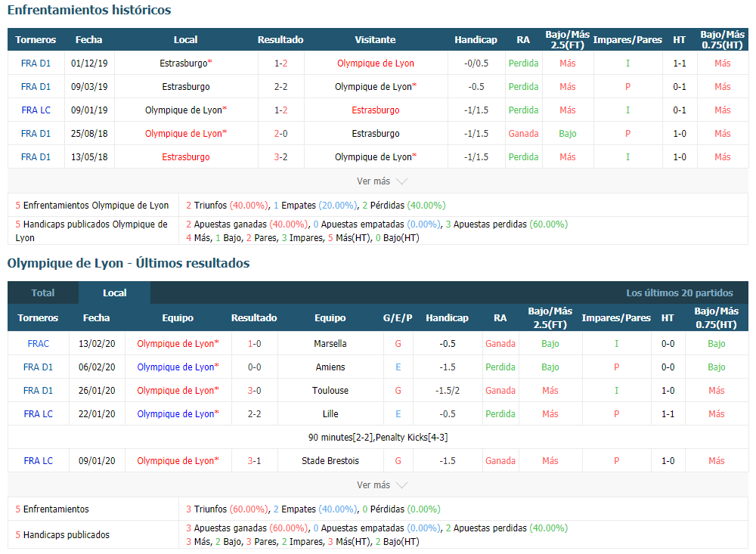Select the Local tab
The image size is (756, 554).
point(115,292)
